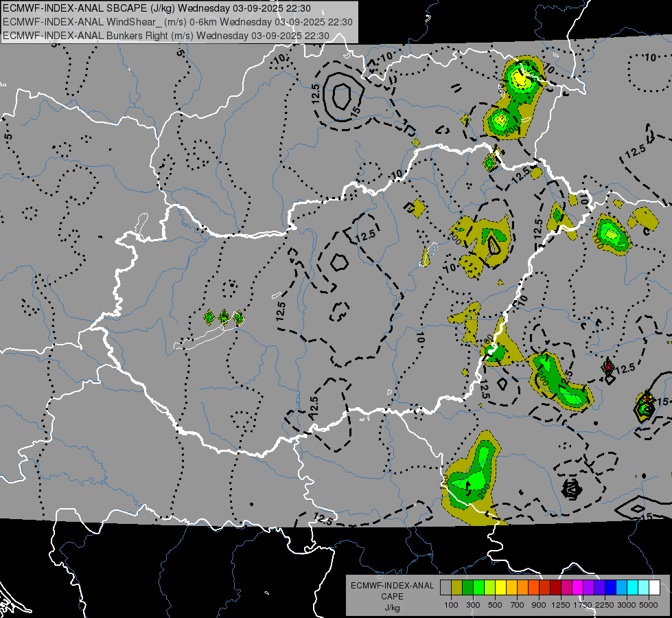Pick the violet swatch before 2250
This screenshot has height=618, width=672.
[599, 588]
